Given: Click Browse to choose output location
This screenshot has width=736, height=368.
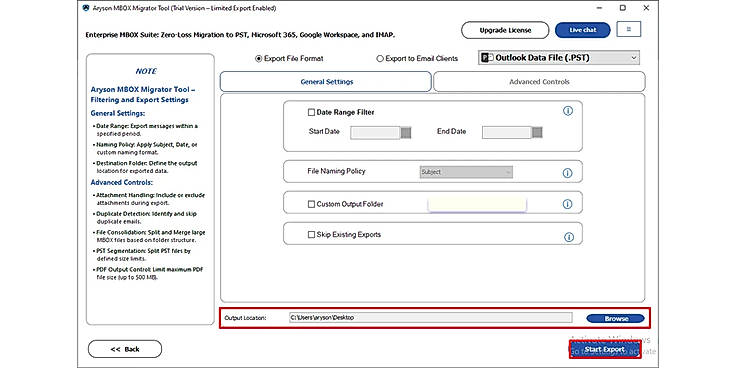Looking at the screenshot, I should 616,318.
